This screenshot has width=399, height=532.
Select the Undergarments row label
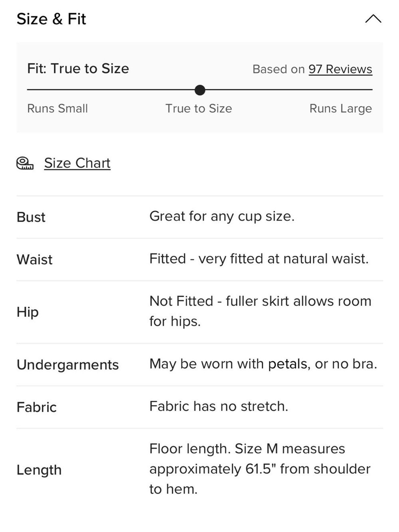coord(68,365)
